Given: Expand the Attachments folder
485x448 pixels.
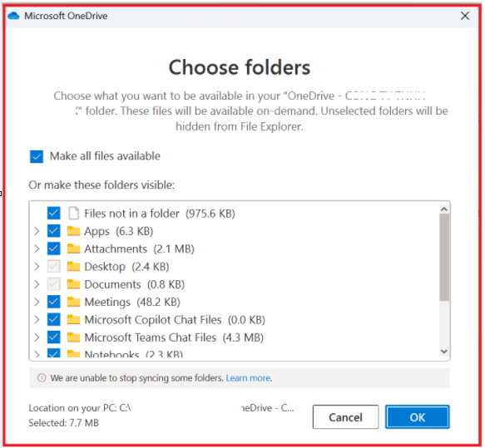Looking at the screenshot, I should [x=37, y=249].
